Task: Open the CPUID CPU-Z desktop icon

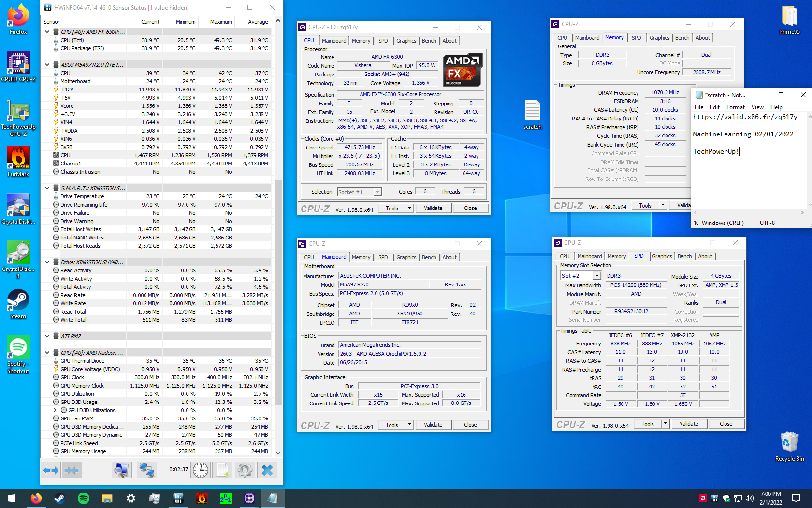Action: click(x=18, y=67)
